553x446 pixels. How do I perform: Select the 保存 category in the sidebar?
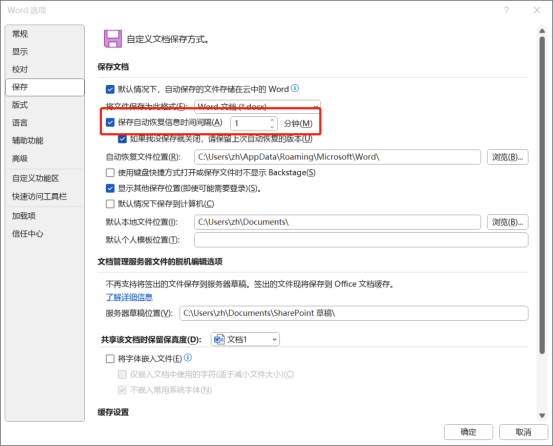pyautogui.click(x=45, y=87)
